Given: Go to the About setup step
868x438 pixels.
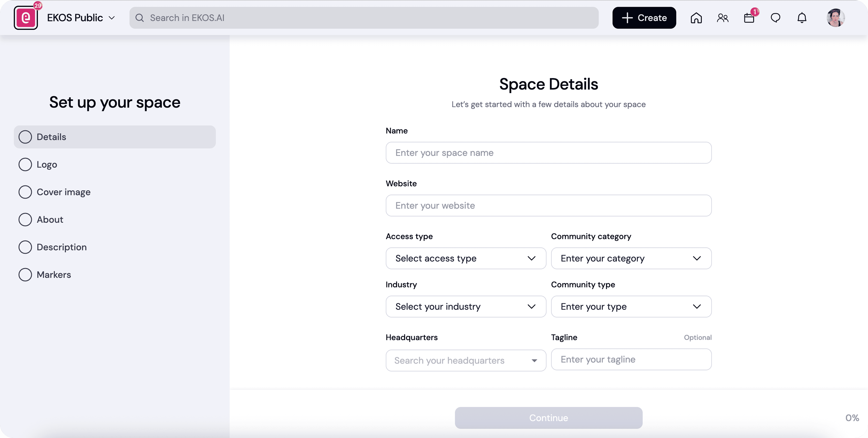Looking at the screenshot, I should (x=50, y=220).
